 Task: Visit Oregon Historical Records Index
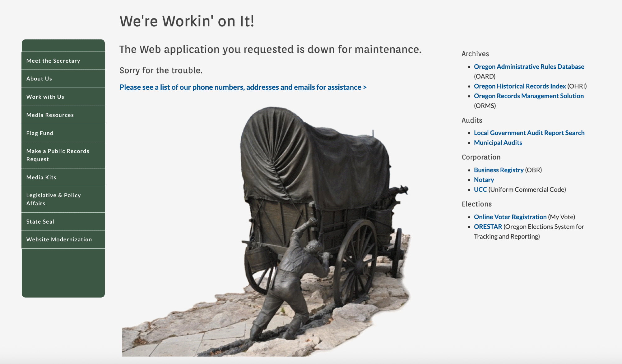click(x=520, y=86)
